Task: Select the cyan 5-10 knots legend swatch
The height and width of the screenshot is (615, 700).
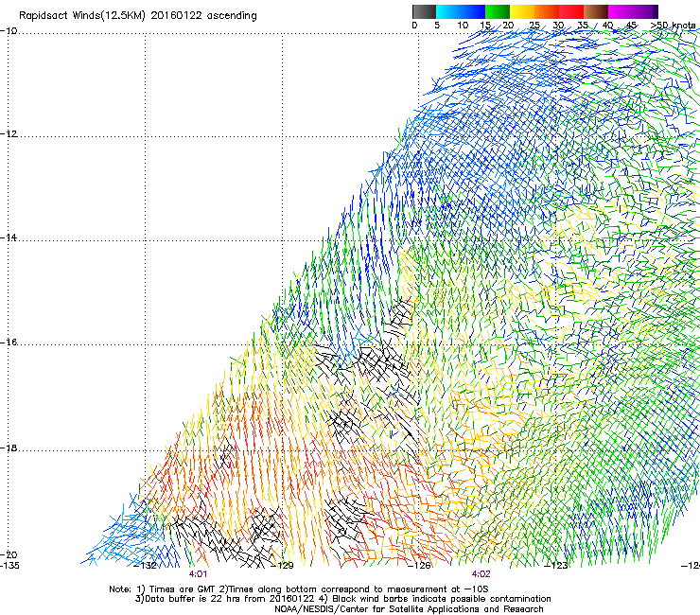Action: 448,11
